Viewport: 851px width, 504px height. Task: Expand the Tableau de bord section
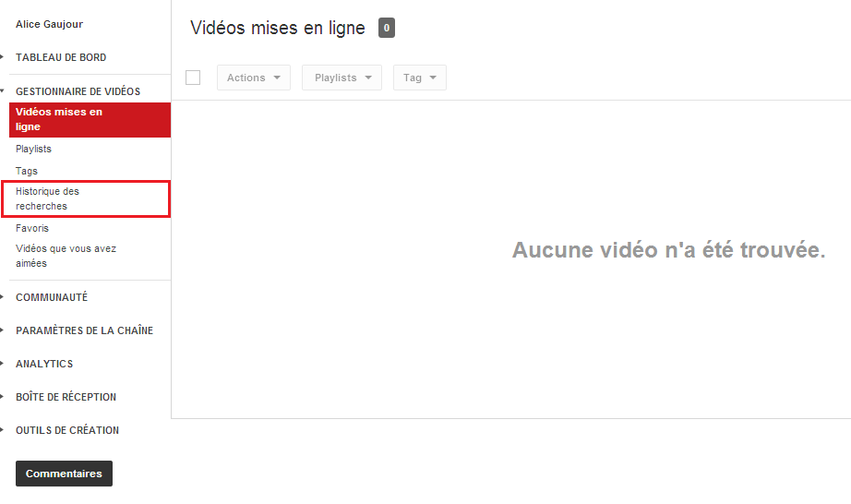(61, 57)
